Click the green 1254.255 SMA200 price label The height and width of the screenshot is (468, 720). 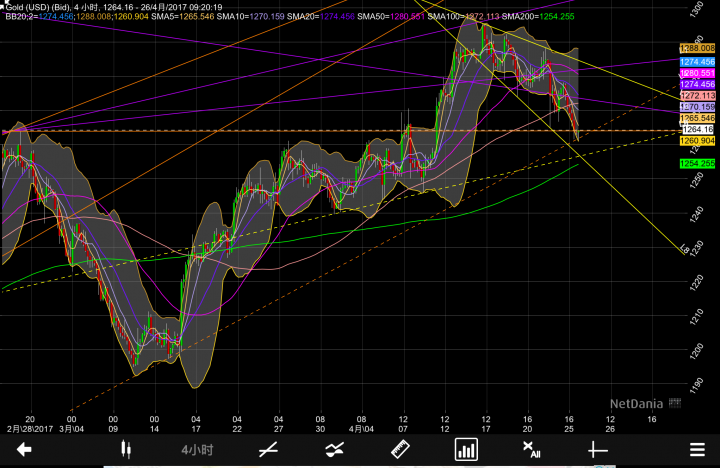(697, 163)
